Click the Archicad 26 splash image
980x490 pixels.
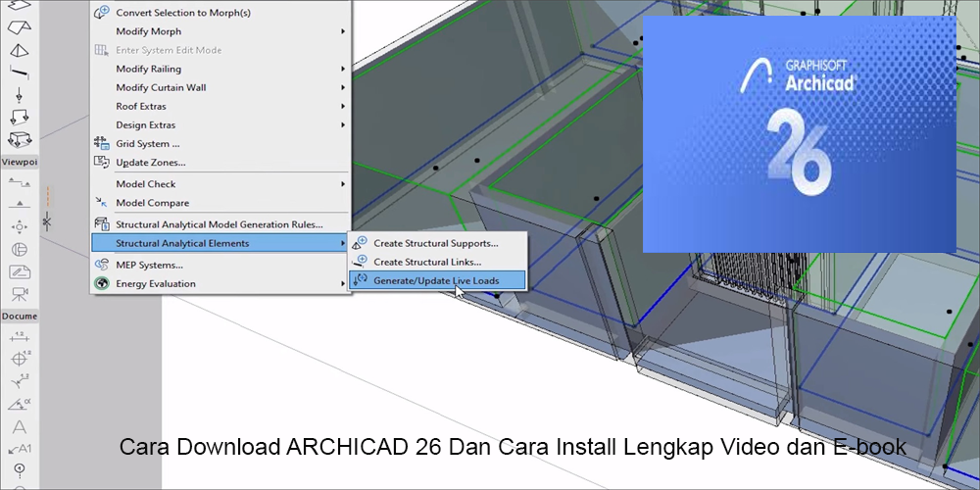800,134
